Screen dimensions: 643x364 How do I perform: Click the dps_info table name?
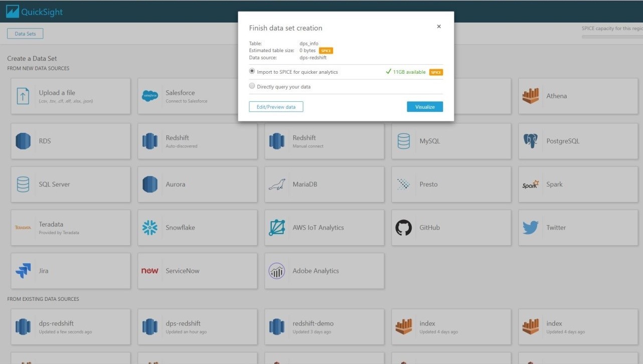pyautogui.click(x=309, y=44)
